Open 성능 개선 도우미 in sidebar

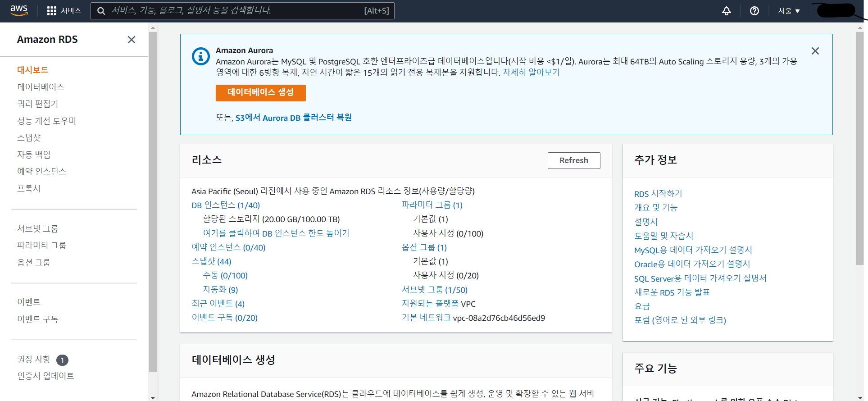pyautogui.click(x=46, y=121)
